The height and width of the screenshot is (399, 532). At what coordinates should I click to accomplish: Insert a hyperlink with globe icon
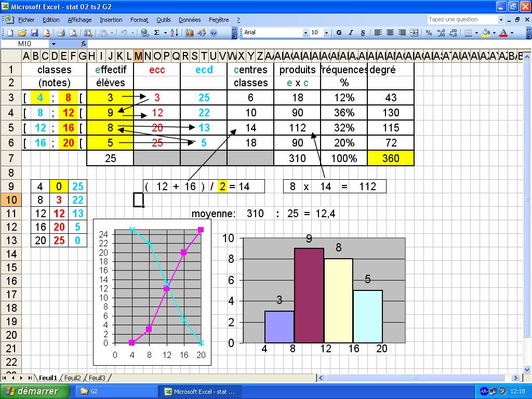(145, 33)
